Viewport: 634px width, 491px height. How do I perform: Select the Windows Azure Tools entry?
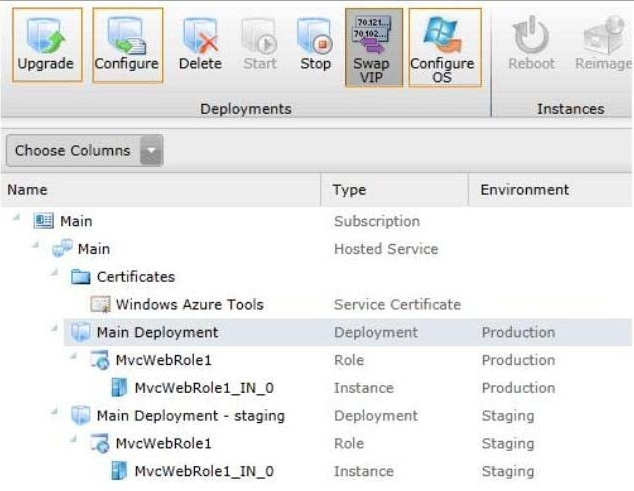(x=190, y=304)
